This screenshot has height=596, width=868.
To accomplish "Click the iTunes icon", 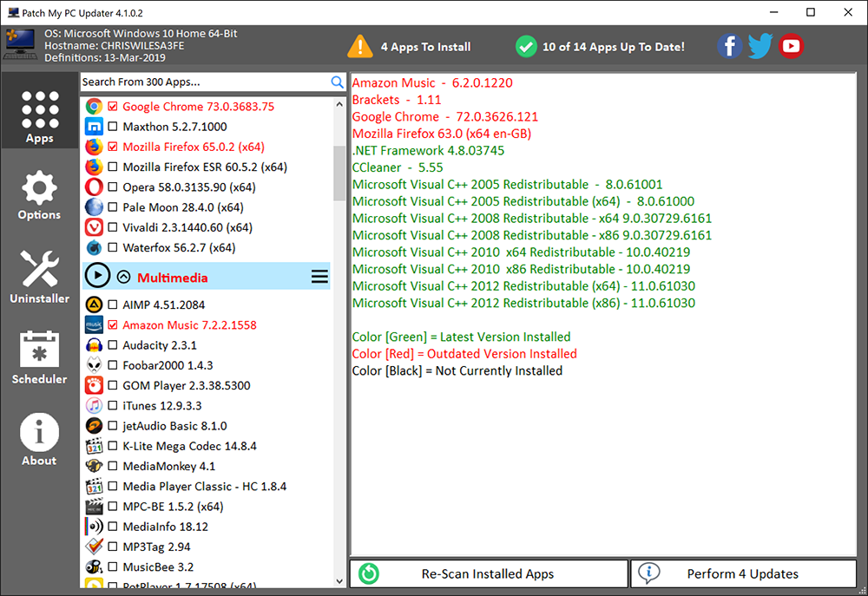I will [x=94, y=406].
